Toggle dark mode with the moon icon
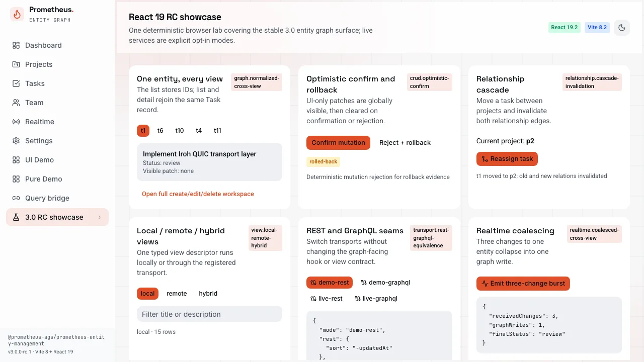Screen dimensions: 644x362 pos(622,28)
